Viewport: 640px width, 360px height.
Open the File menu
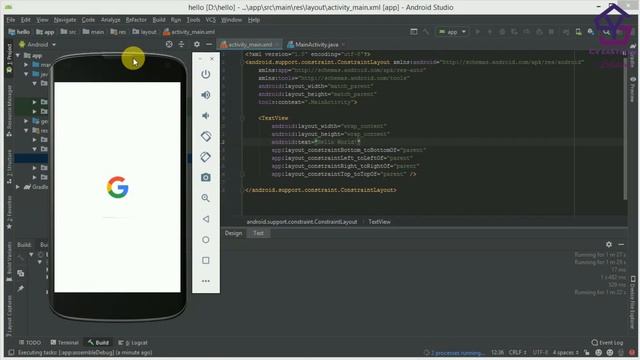point(11,20)
